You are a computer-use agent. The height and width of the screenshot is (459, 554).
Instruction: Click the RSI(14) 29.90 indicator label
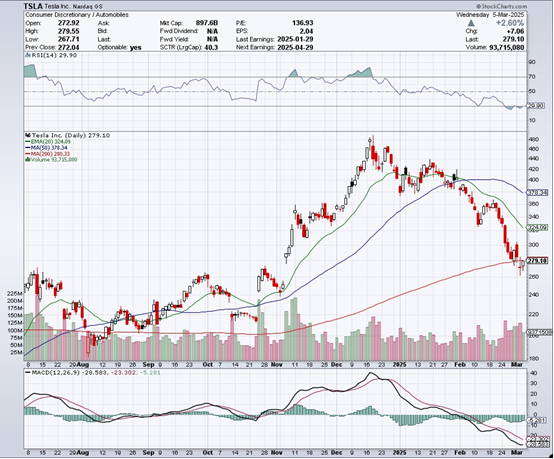52,55
